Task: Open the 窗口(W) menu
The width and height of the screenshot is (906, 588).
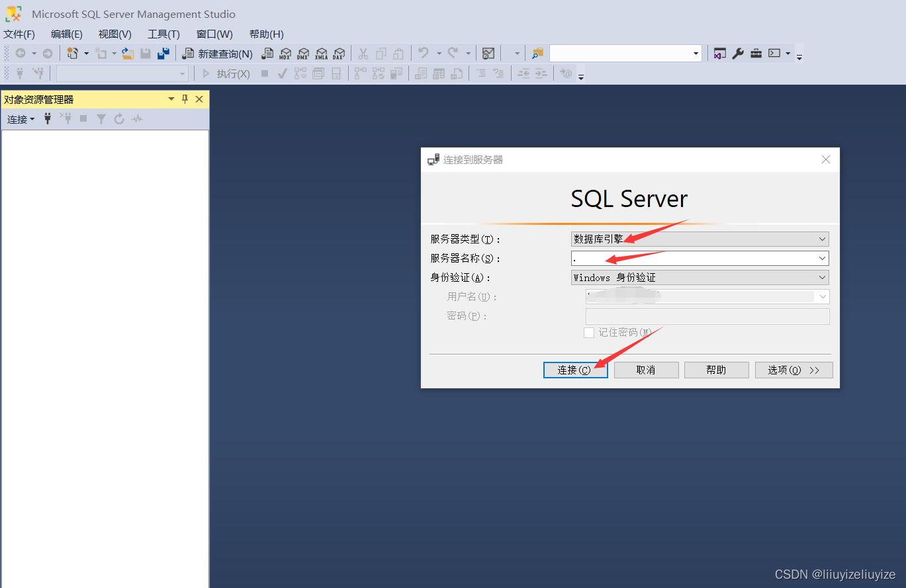Action: 214,34
